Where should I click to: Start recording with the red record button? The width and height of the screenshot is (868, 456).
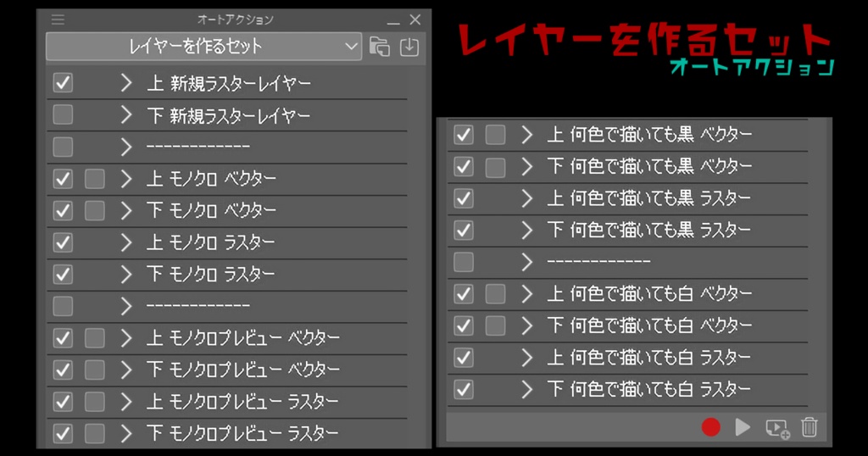pyautogui.click(x=711, y=427)
